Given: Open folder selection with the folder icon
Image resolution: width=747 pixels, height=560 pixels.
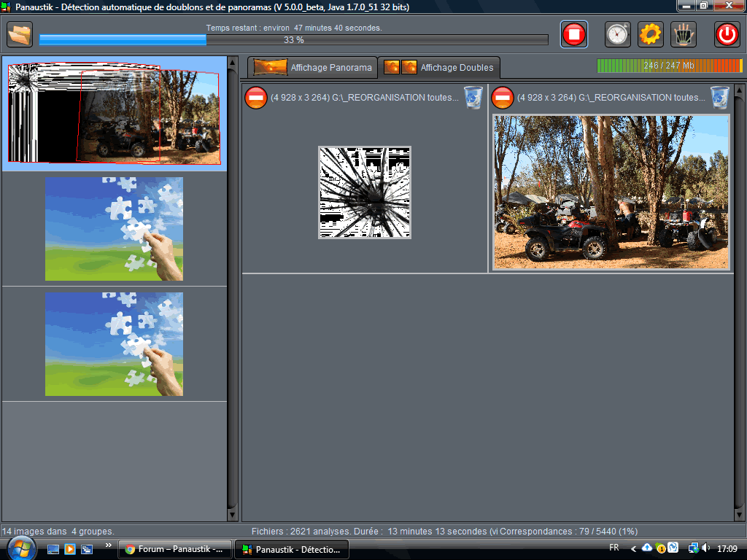Looking at the screenshot, I should (20, 34).
